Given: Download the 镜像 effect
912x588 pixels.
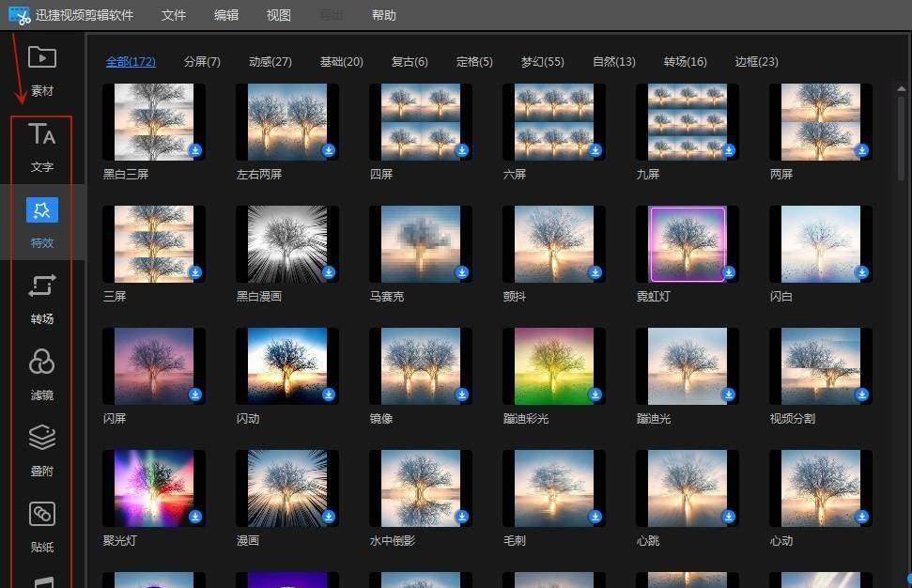Looking at the screenshot, I should coord(462,395).
